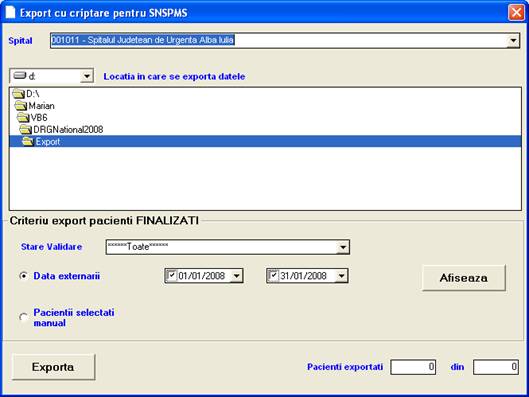Click the Spital label

(x=20, y=41)
